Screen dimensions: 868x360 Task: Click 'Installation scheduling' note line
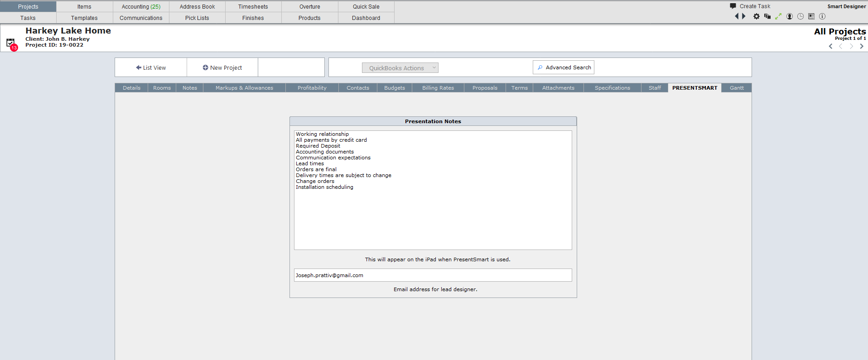coord(324,187)
